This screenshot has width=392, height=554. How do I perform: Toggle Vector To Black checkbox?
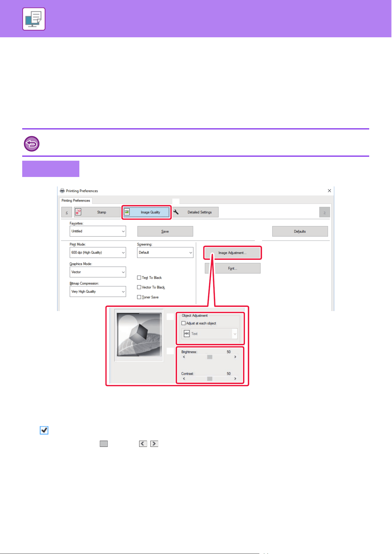[139, 287]
